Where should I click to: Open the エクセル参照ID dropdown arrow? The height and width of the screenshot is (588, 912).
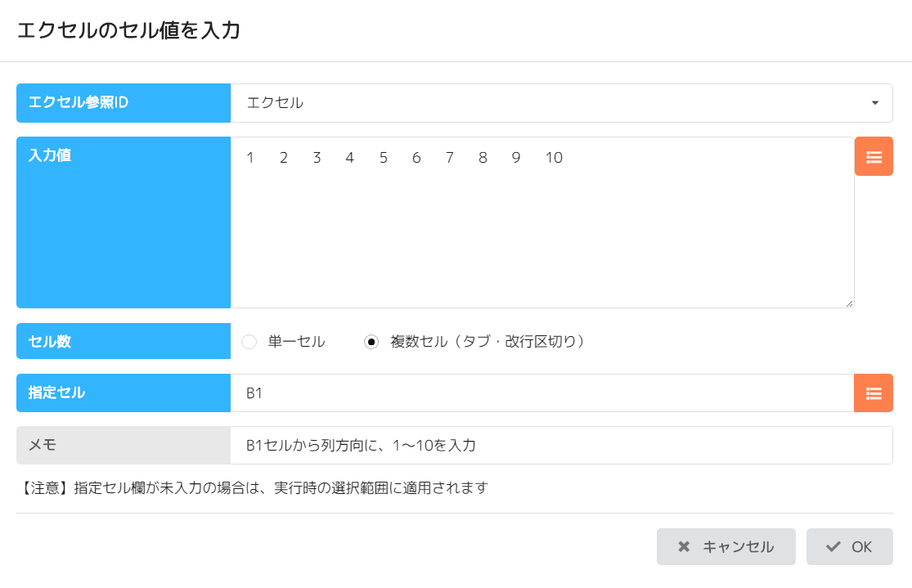point(874,103)
